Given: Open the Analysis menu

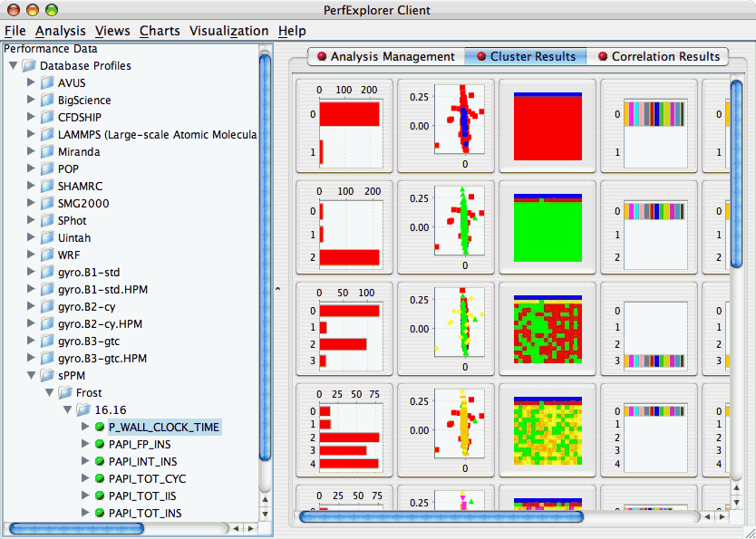Looking at the screenshot, I should click(60, 31).
